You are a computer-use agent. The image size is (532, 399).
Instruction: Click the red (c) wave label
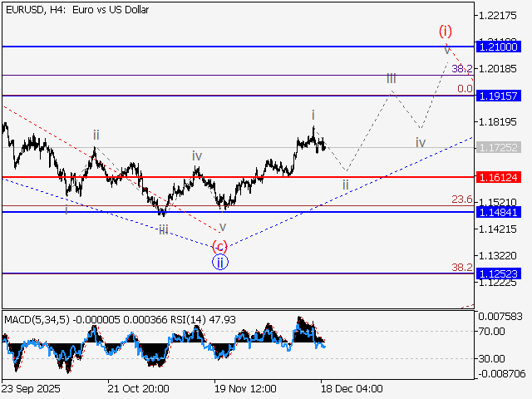[219, 245]
